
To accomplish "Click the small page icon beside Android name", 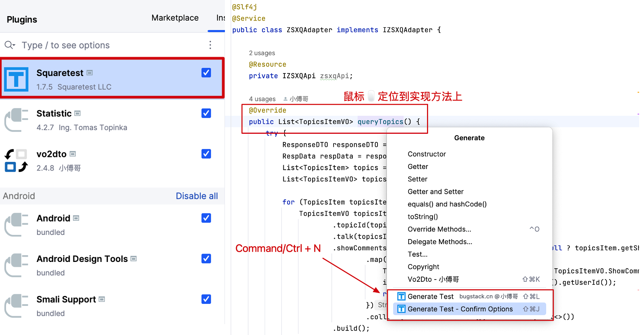I will click(x=76, y=218).
